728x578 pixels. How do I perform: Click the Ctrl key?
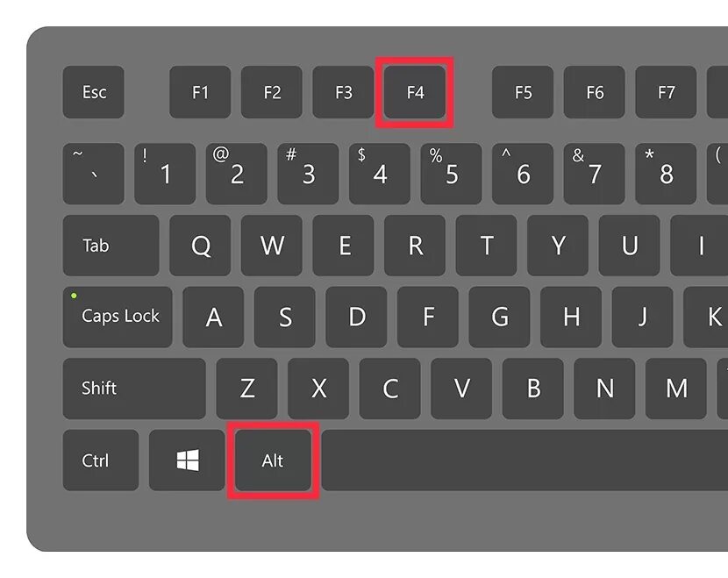[x=101, y=460]
